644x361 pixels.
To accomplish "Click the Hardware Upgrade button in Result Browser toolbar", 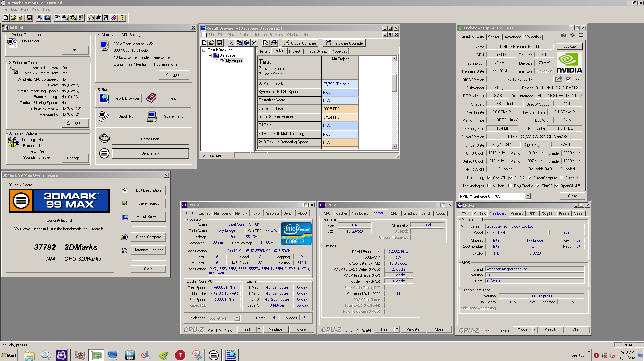I will [x=344, y=43].
